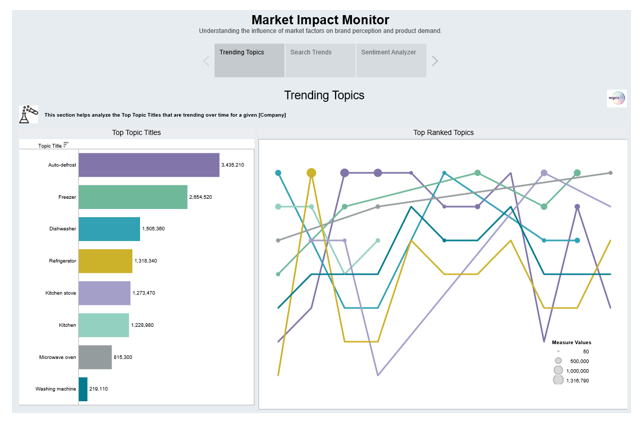Click the yellow Refrigerator bar

pyautogui.click(x=105, y=261)
